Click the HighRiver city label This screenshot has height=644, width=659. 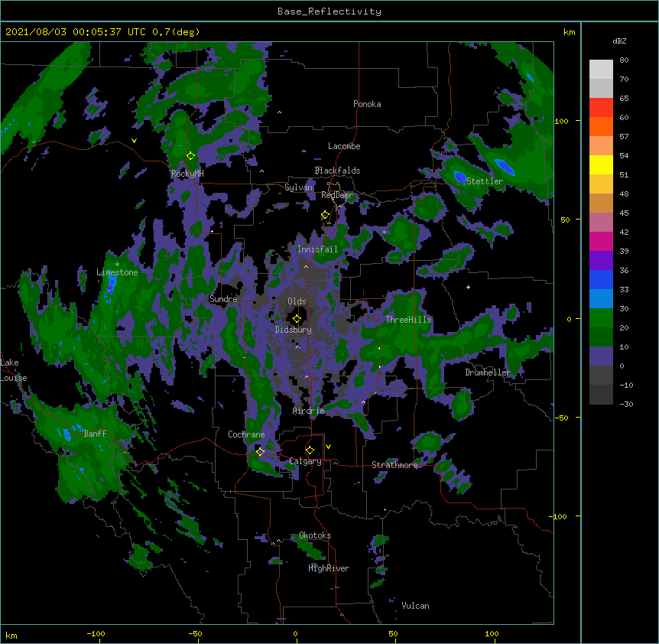[x=329, y=568]
